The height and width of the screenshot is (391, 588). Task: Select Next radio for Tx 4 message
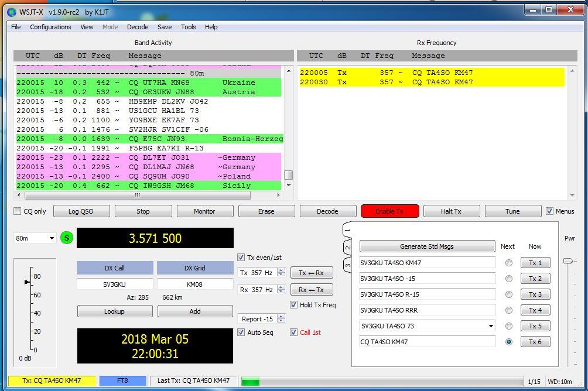coord(509,310)
